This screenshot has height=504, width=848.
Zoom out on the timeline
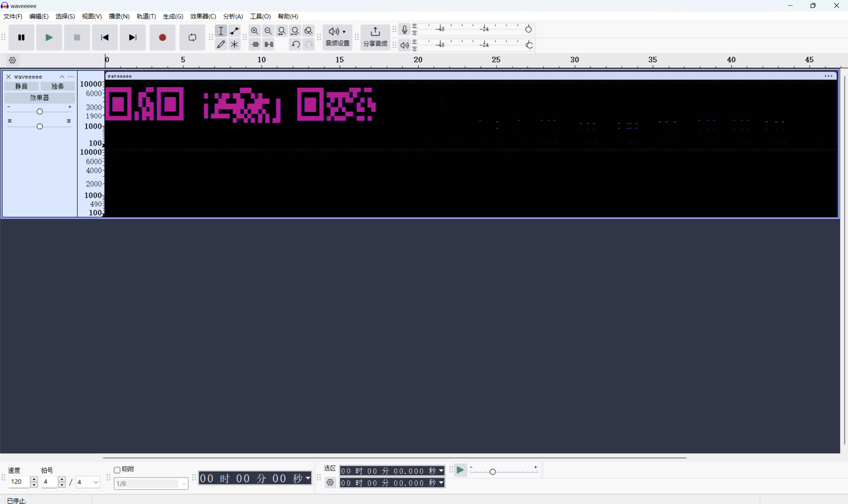268,31
